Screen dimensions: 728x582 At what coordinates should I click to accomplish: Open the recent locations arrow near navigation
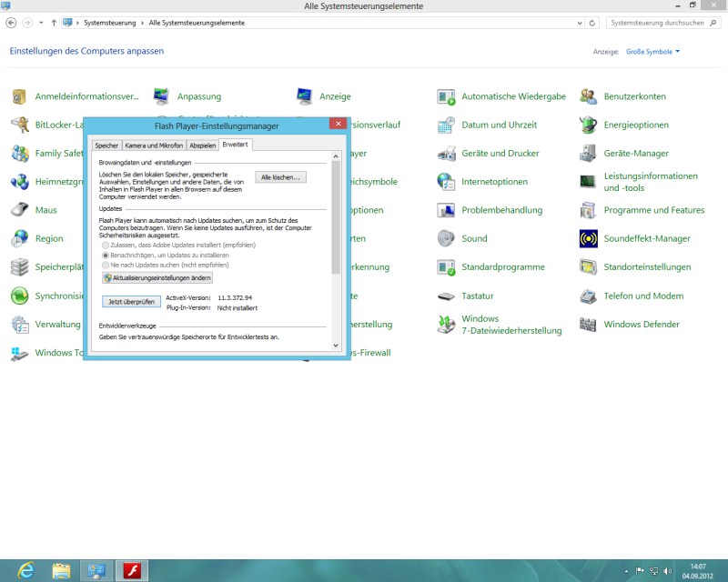(41, 23)
